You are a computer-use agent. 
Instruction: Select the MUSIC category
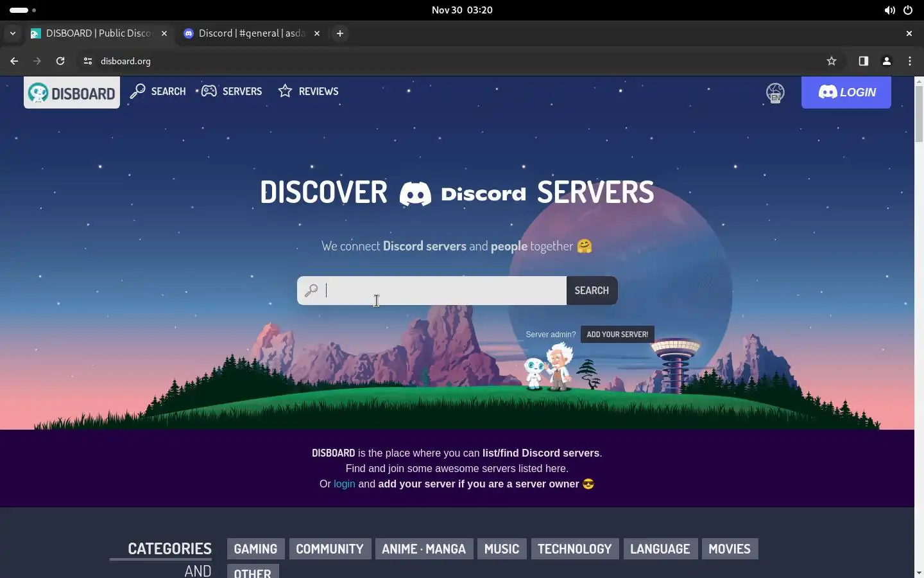click(502, 548)
